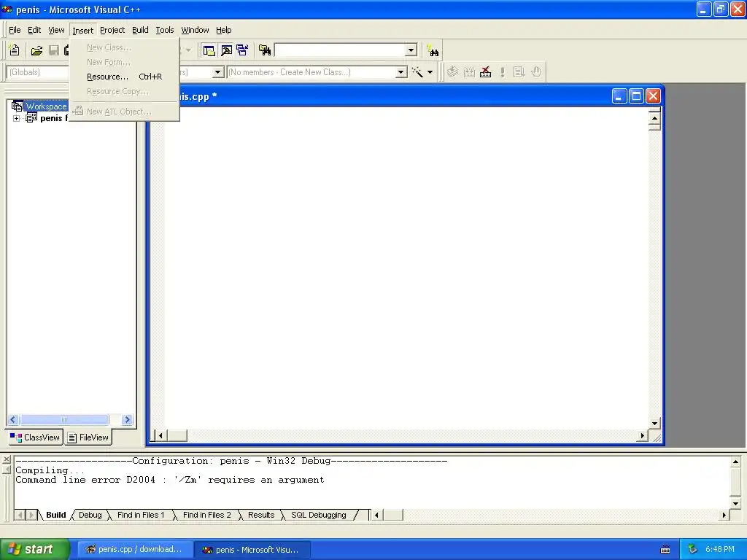Open the Build menu
The image size is (747, 560).
pyautogui.click(x=140, y=30)
